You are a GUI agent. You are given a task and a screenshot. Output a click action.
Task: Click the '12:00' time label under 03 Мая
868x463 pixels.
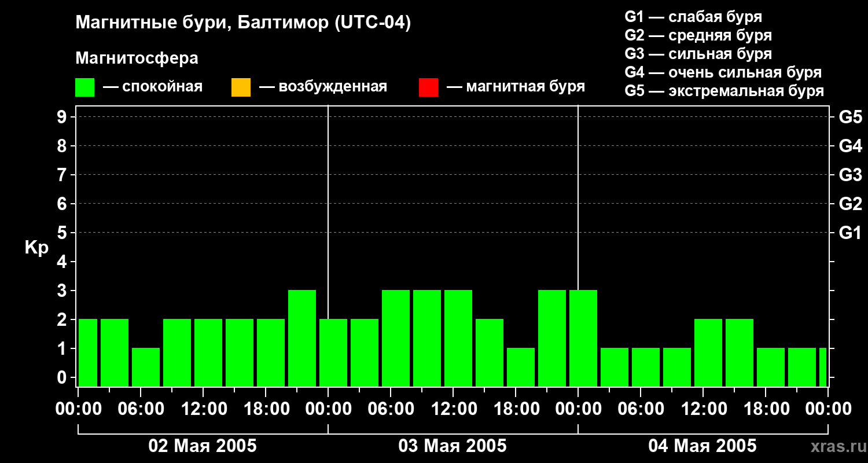coord(454,409)
